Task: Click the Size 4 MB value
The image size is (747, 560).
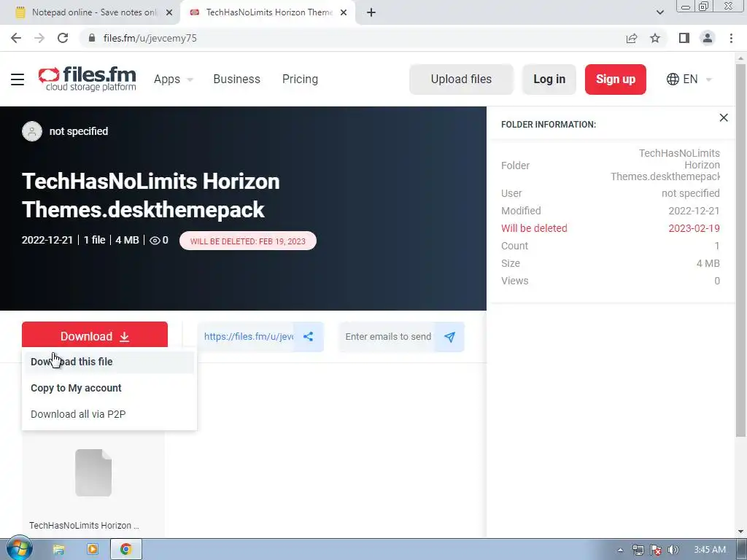Action: 708,263
